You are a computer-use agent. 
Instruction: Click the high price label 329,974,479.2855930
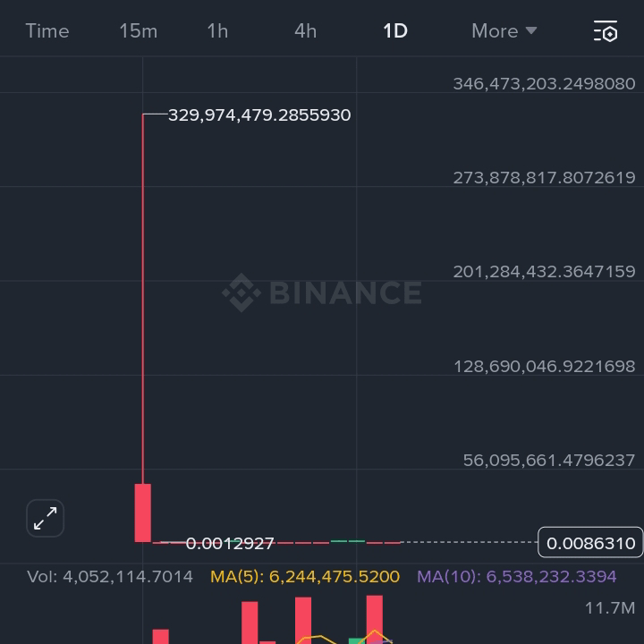[259, 115]
